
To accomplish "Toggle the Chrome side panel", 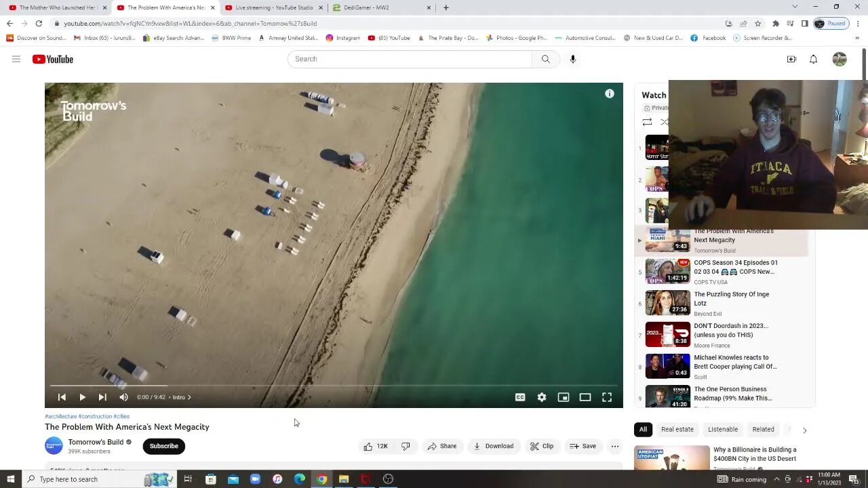I will click(804, 23).
